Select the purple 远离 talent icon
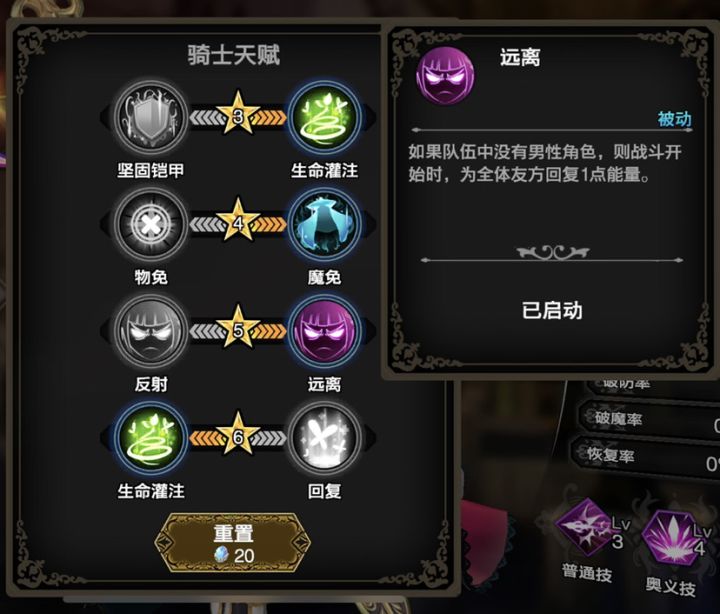The width and height of the screenshot is (720, 614). click(x=325, y=331)
